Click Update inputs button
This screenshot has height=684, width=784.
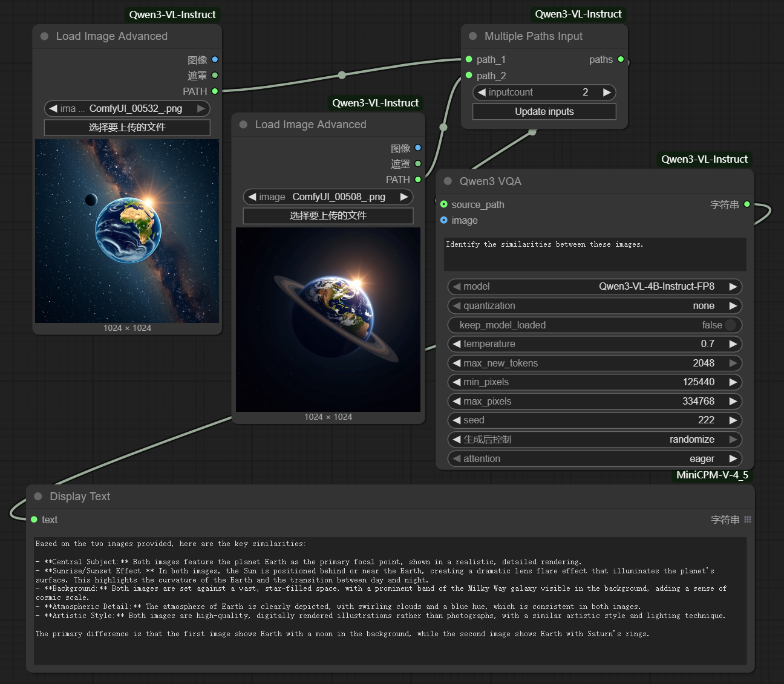click(x=544, y=111)
